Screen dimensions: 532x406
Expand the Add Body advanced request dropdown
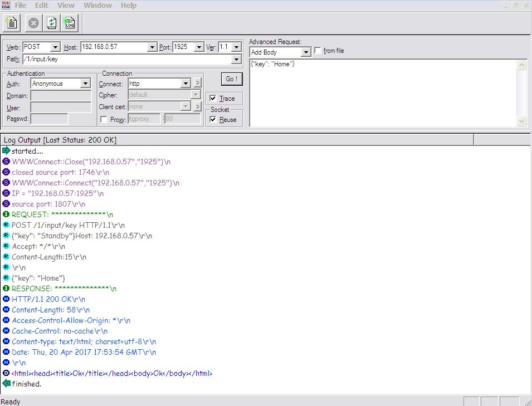(305, 52)
